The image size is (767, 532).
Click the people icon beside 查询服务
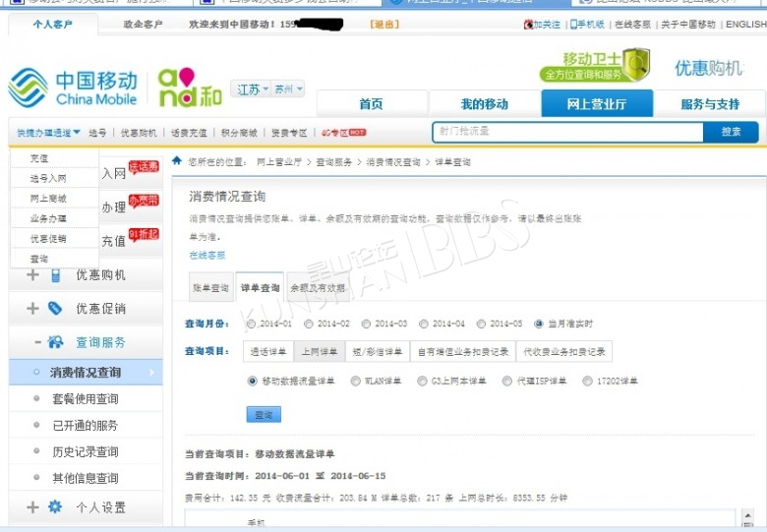click(55, 342)
